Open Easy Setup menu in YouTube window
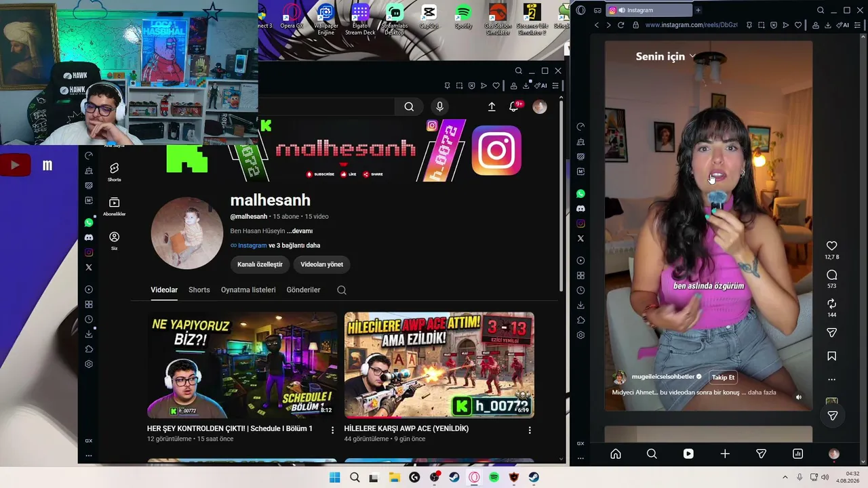This screenshot has width=868, height=488. coord(555,85)
